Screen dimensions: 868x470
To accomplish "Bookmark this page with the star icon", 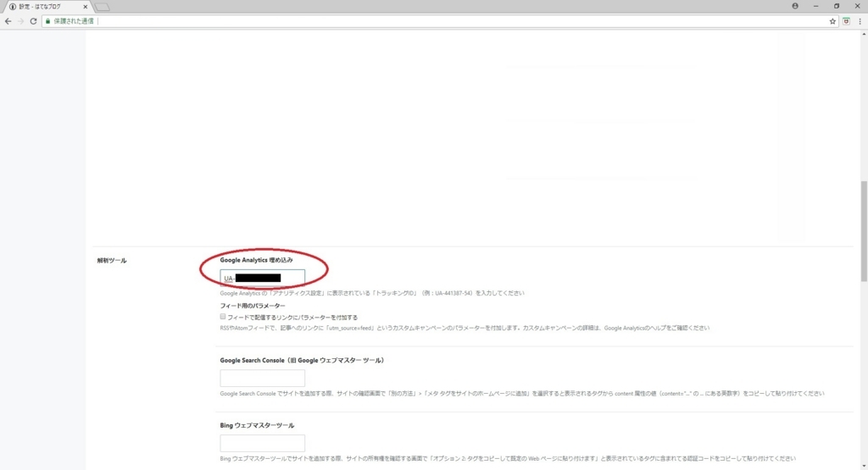I will click(832, 21).
